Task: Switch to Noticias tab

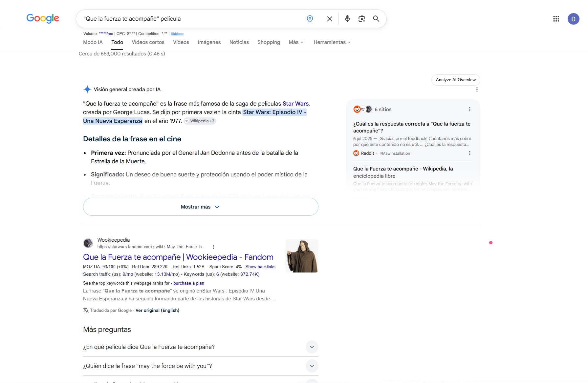Action: [239, 42]
